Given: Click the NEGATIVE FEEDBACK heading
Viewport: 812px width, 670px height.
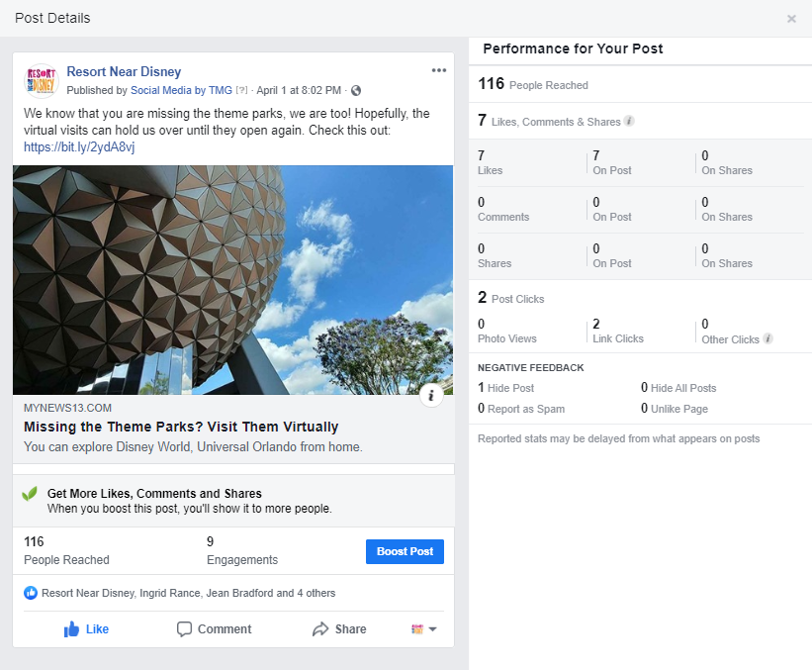Looking at the screenshot, I should [531, 367].
